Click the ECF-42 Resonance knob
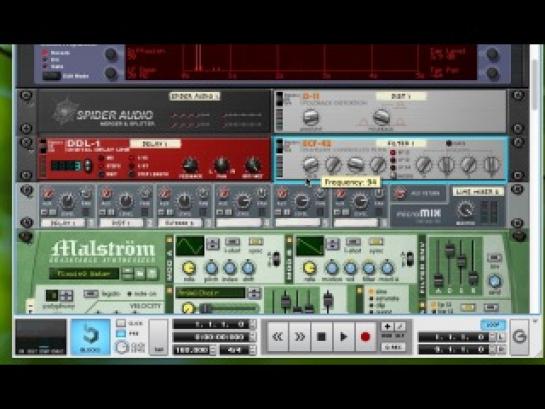The height and width of the screenshot is (409, 545). tap(333, 165)
